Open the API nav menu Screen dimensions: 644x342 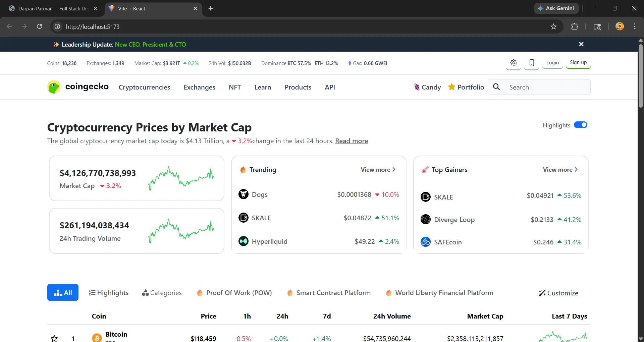(x=330, y=87)
